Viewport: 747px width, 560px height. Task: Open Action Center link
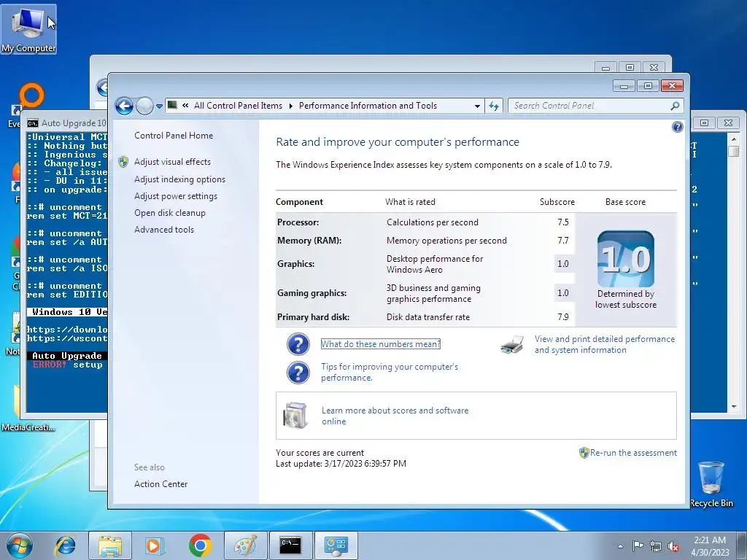click(160, 484)
